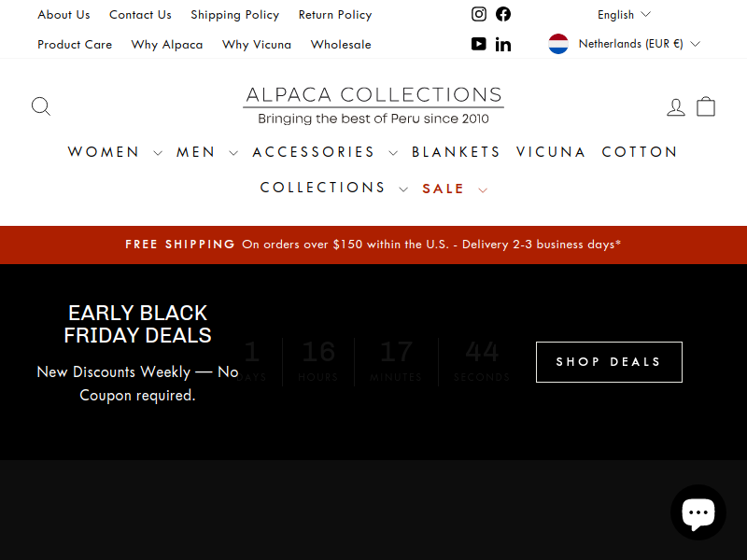Screen dimensions: 747x560
Task: Open site search magnifier
Action: tap(41, 106)
